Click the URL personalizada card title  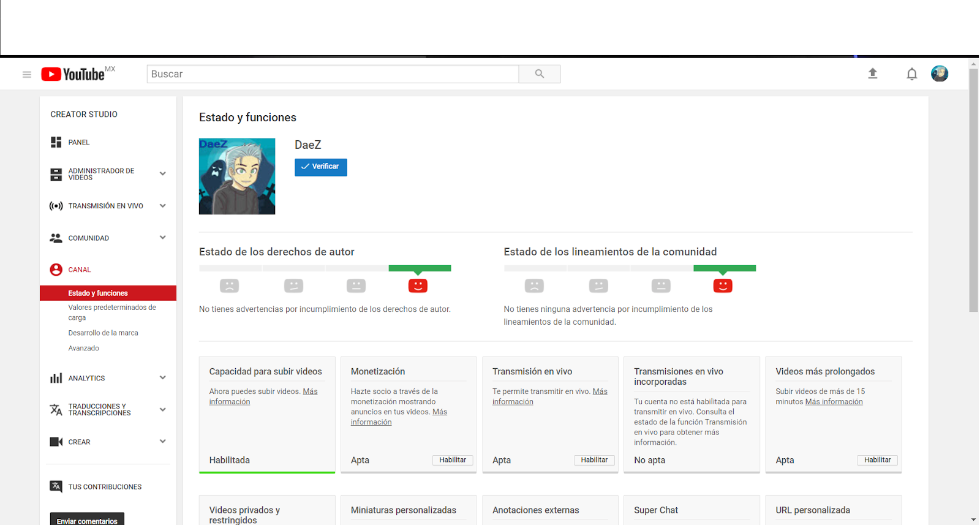(813, 510)
